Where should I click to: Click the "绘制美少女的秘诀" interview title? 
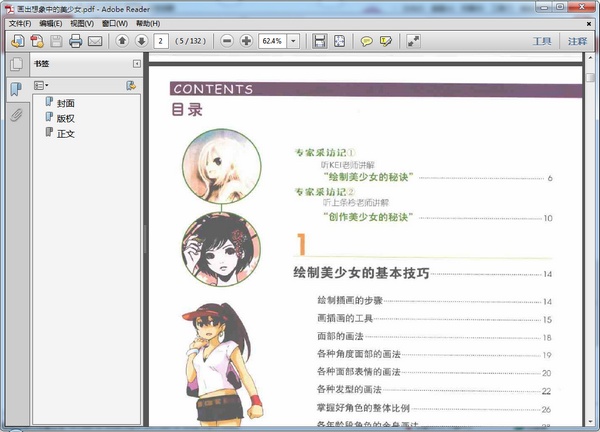pos(368,177)
